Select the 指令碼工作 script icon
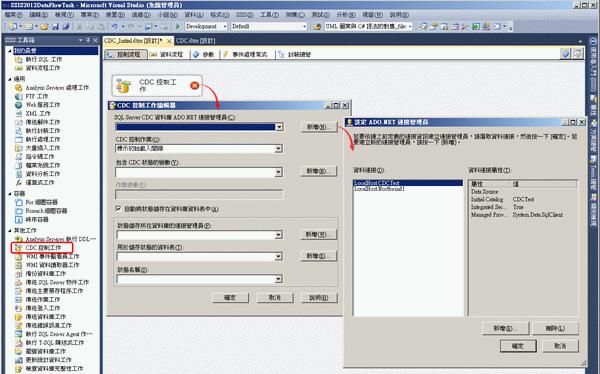Image resolution: width=600 pixels, height=374 pixels. [18, 157]
